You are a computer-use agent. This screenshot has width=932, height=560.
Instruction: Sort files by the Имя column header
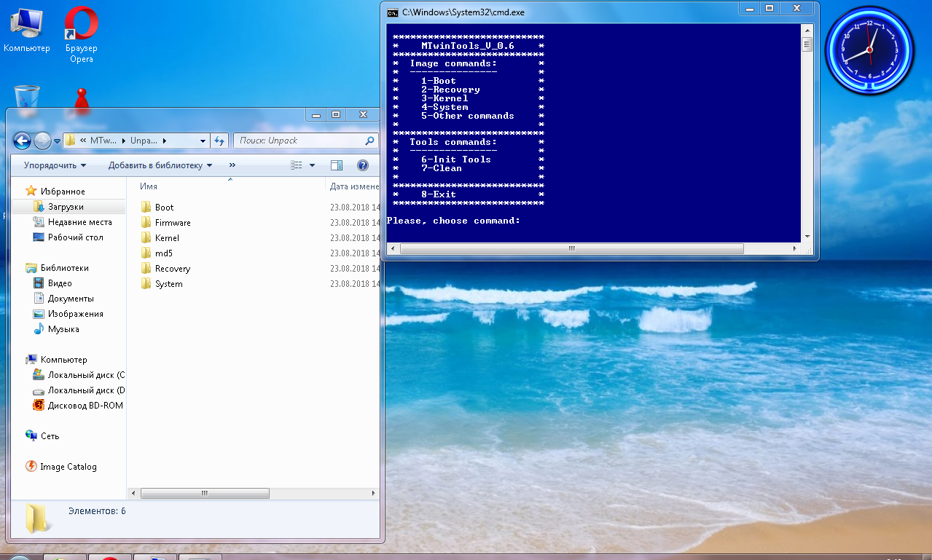click(x=149, y=186)
